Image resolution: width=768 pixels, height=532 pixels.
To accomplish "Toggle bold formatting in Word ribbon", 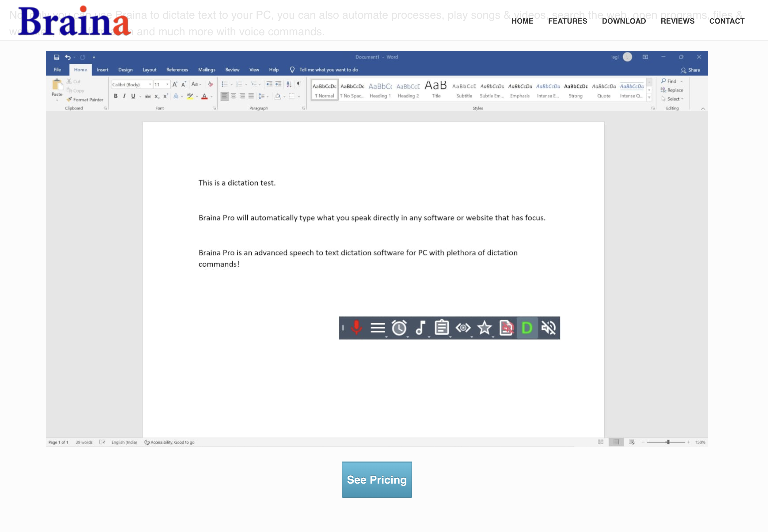I will pyautogui.click(x=116, y=96).
